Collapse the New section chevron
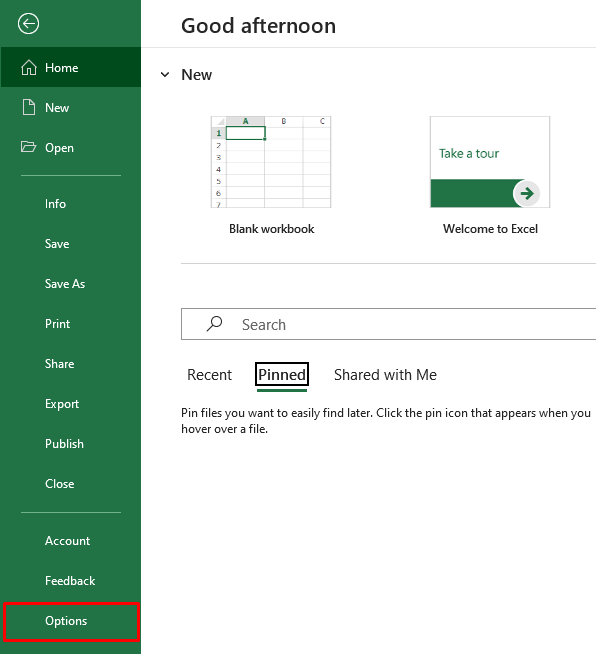The height and width of the screenshot is (654, 596). pyautogui.click(x=165, y=75)
